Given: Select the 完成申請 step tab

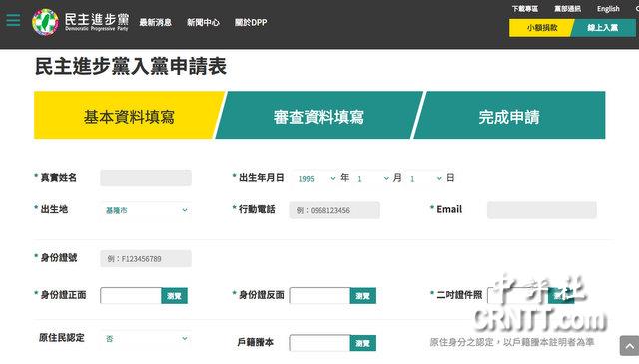Looking at the screenshot, I should click(509, 116).
